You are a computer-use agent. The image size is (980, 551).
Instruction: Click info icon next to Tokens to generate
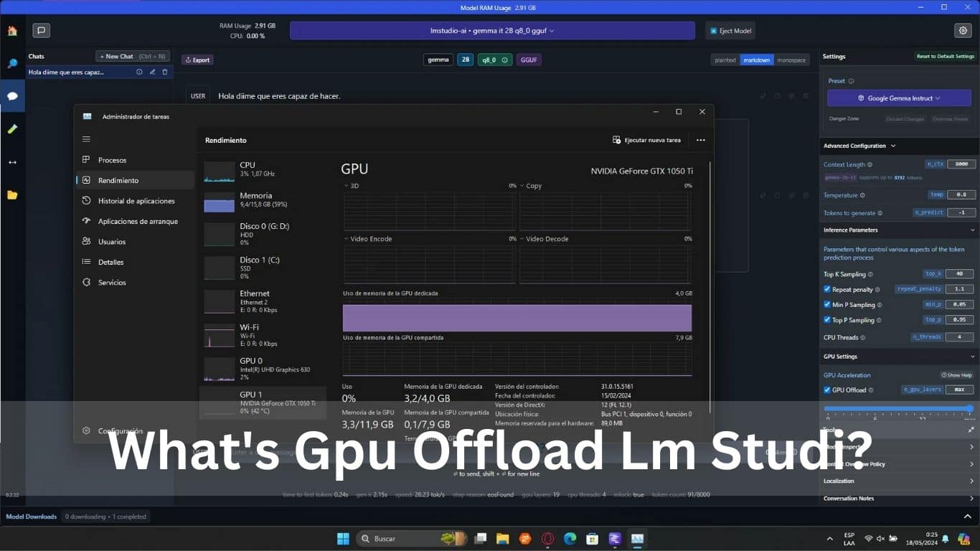[880, 213]
